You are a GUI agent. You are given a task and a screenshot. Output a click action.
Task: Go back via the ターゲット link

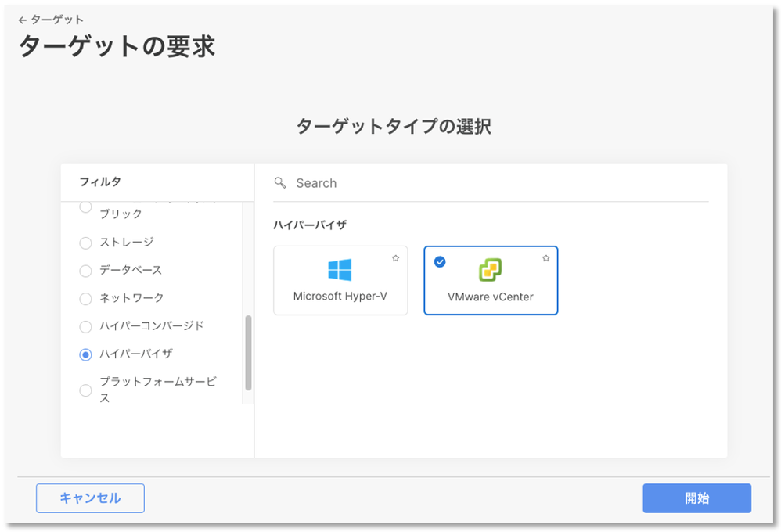57,20
